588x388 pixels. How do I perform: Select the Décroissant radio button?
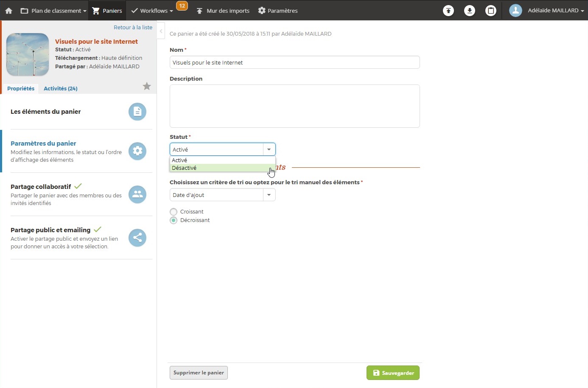click(174, 220)
